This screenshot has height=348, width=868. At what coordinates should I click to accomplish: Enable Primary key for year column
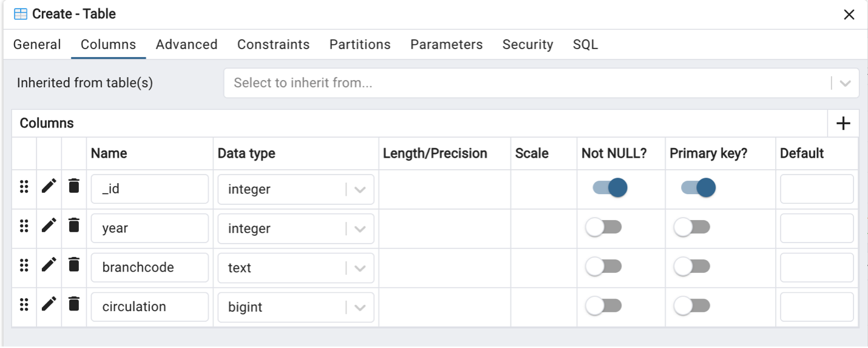[692, 227]
